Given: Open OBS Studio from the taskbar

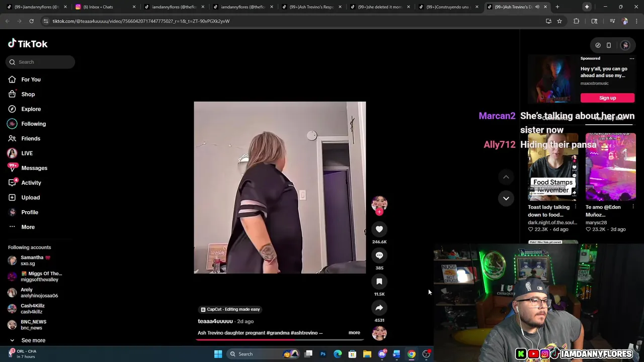Looking at the screenshot, I should (x=426, y=354).
